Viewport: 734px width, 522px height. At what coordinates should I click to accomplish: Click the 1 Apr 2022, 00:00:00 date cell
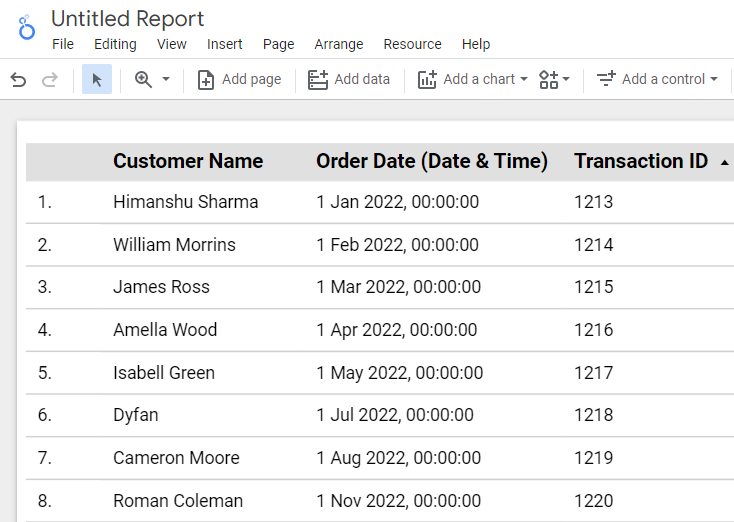coord(396,330)
